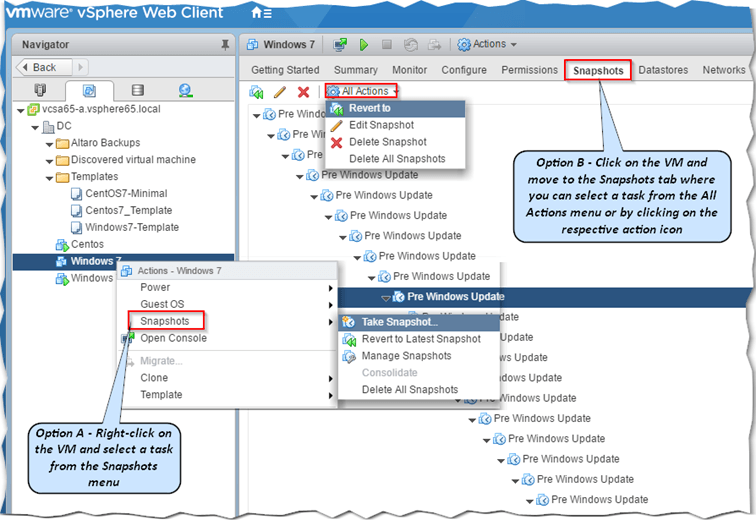Open the Summary tab
The image size is (756, 520).
pos(356,70)
